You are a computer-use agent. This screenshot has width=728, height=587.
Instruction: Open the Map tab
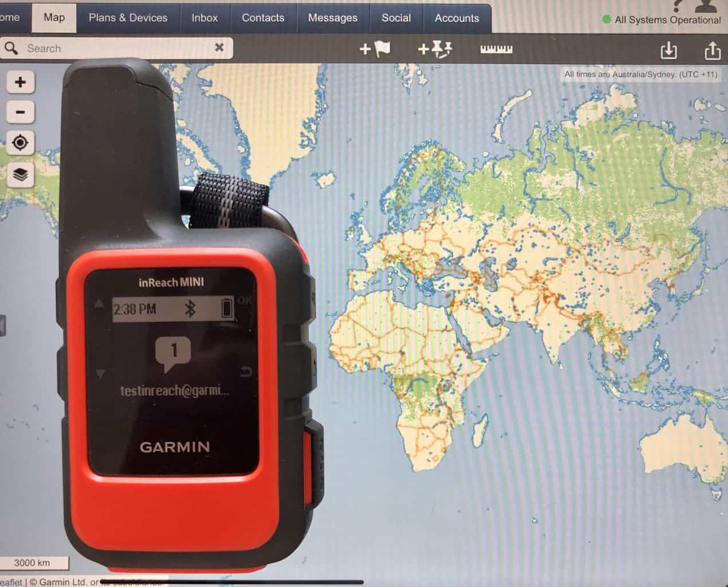[x=54, y=17]
